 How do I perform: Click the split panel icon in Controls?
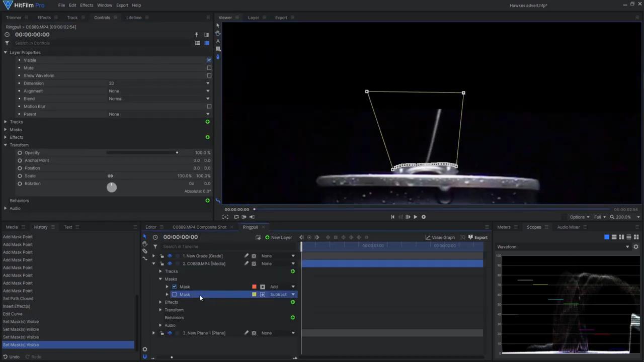(206, 35)
